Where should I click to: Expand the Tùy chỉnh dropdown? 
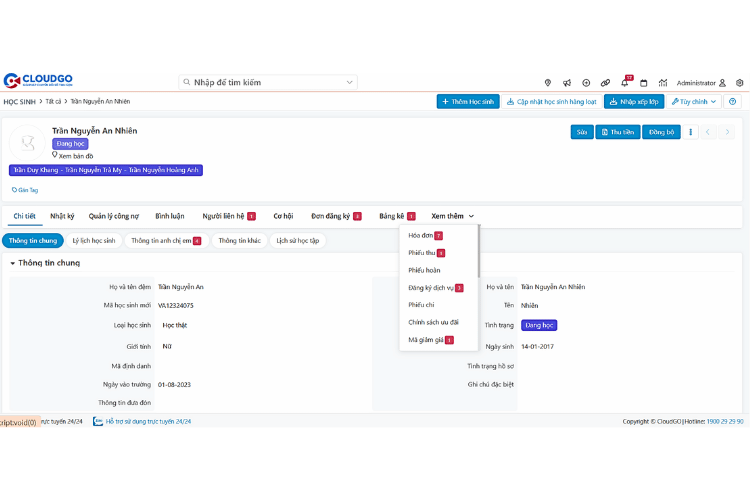click(695, 102)
